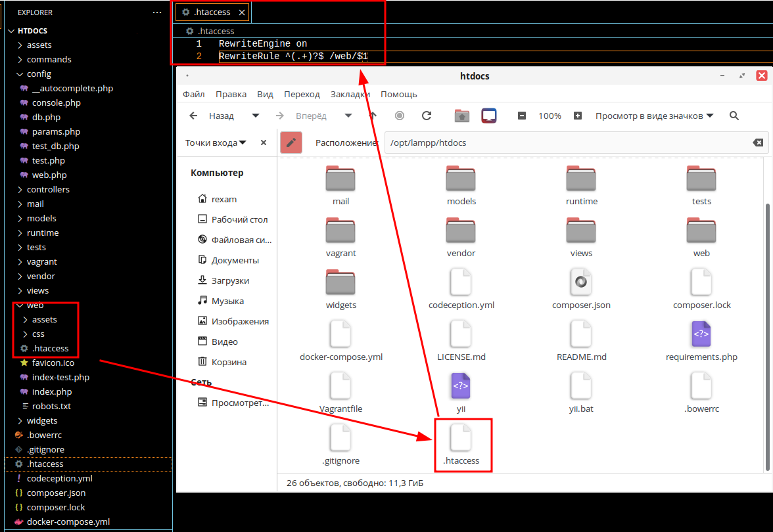Select the web folder icon in file manager
The image size is (773, 532).
click(701, 231)
